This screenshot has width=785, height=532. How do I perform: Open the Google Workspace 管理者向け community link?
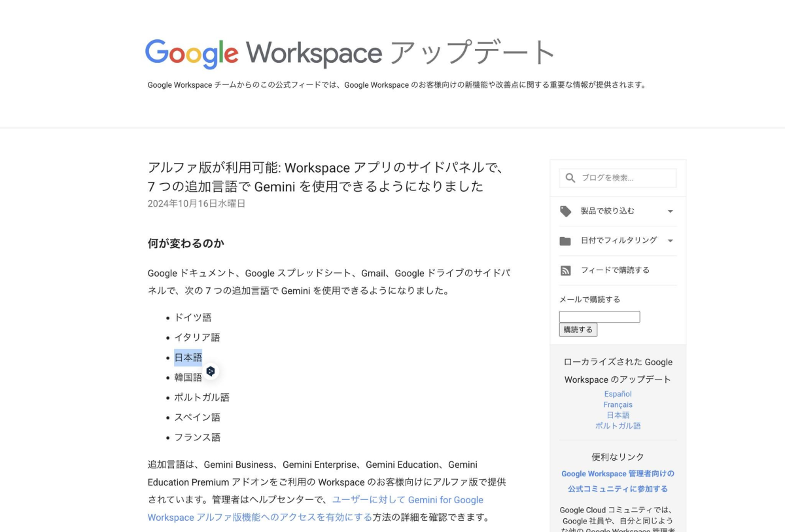618,481
